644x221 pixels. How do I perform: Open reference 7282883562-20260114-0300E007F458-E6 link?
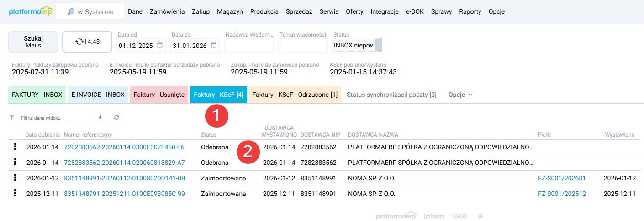tap(124, 147)
